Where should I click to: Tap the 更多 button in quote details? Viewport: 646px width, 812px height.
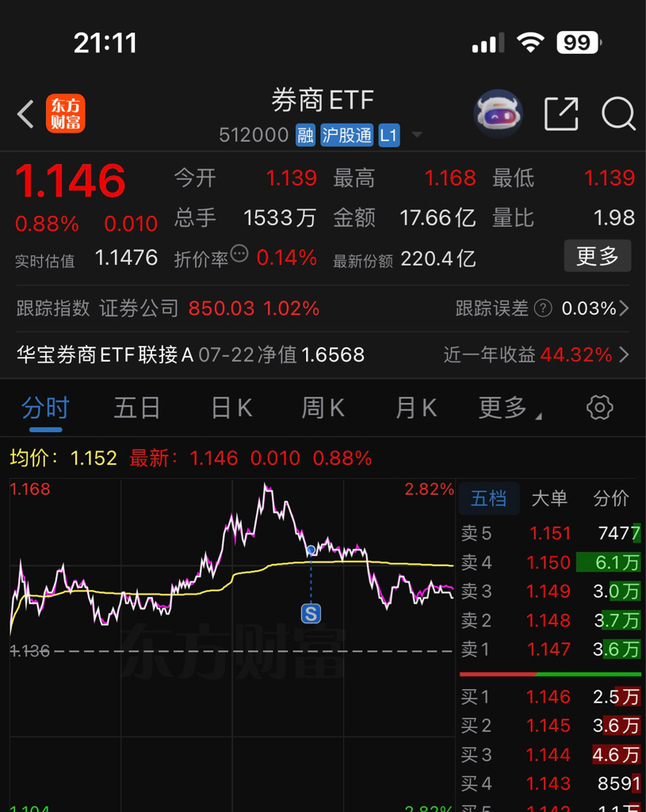[x=598, y=256]
